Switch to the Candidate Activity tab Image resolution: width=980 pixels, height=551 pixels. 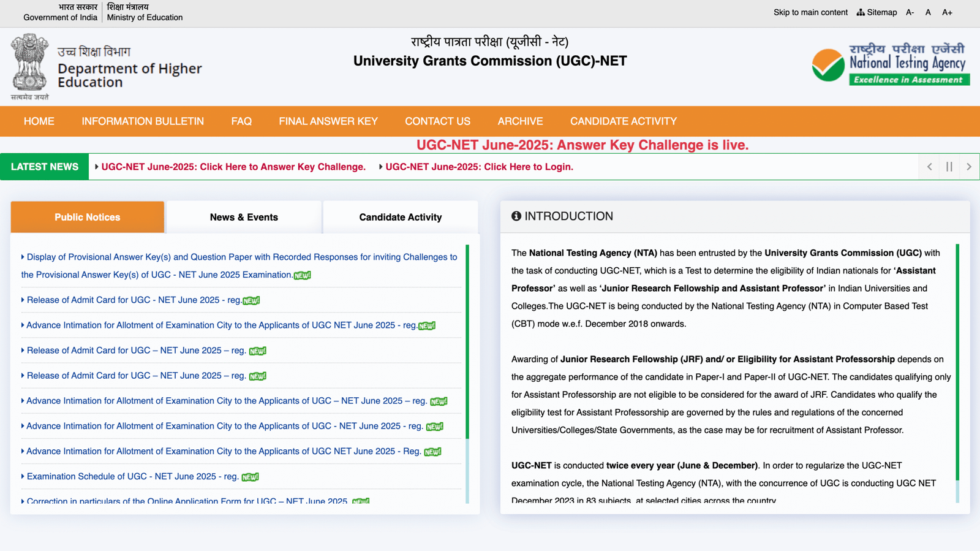point(401,217)
